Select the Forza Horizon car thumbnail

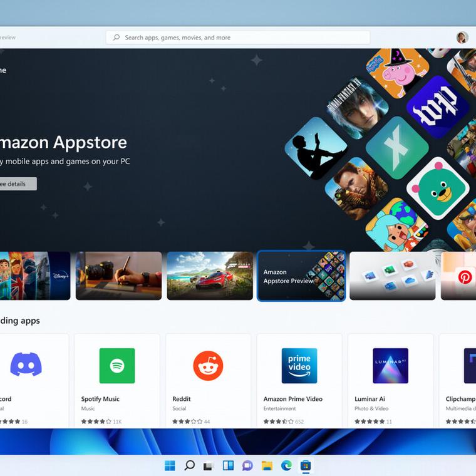(210, 276)
